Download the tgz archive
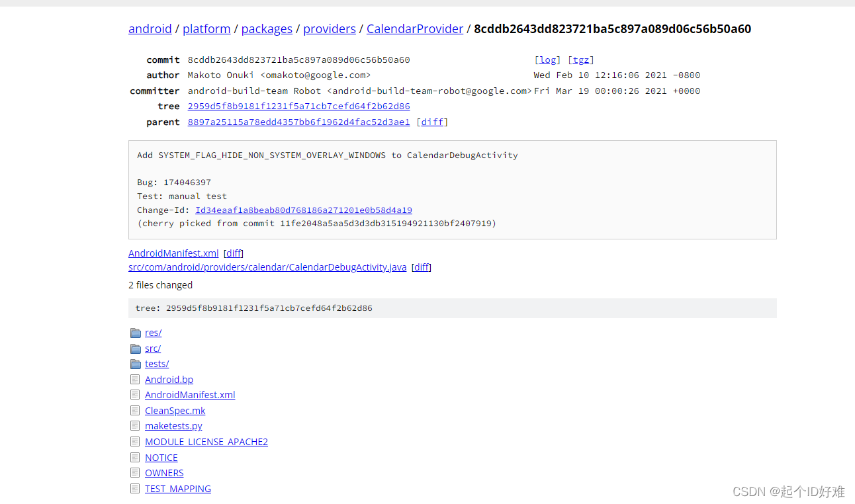This screenshot has height=504, width=855. 580,60
